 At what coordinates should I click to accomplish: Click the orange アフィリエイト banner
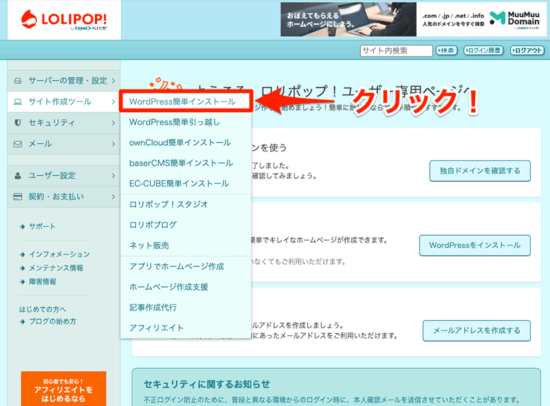[x=63, y=388]
